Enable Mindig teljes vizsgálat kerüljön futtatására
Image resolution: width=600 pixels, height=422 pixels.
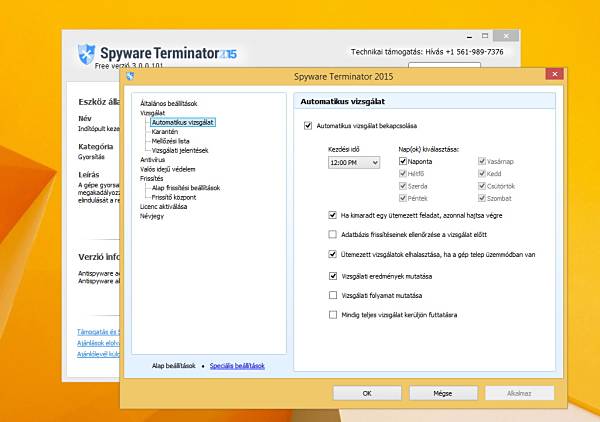333,314
